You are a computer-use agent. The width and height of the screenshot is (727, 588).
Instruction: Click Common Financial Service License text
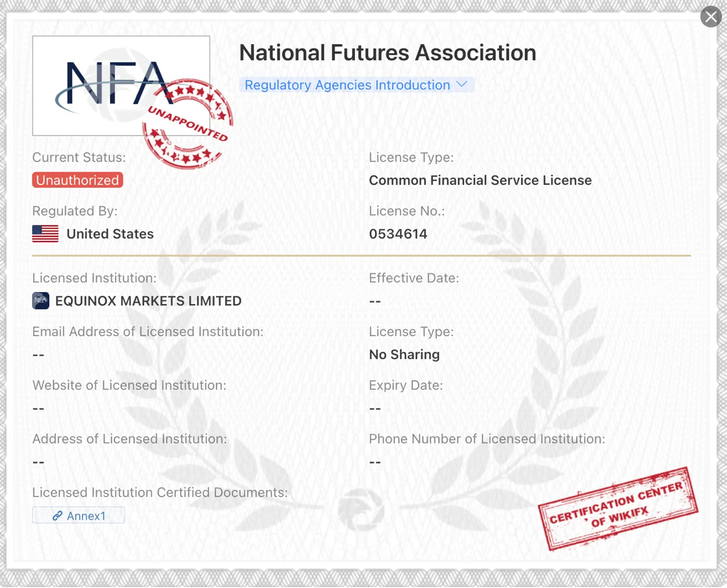coord(480,180)
